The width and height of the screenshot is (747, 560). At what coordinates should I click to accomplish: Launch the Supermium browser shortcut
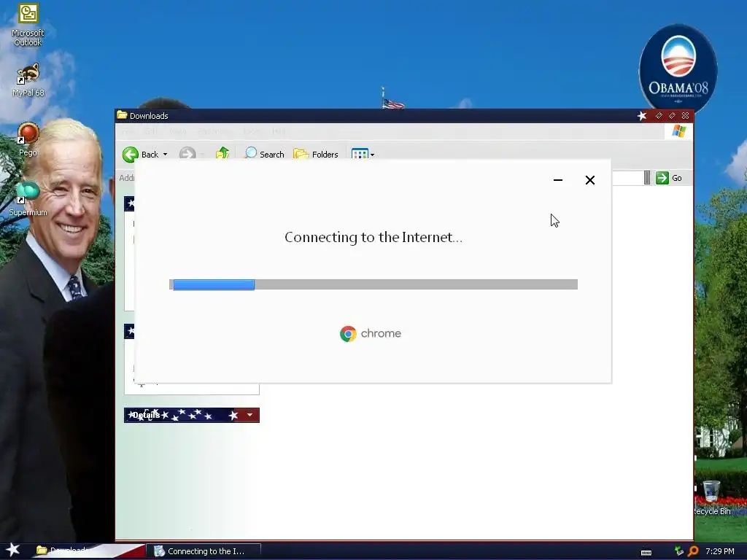tap(28, 198)
